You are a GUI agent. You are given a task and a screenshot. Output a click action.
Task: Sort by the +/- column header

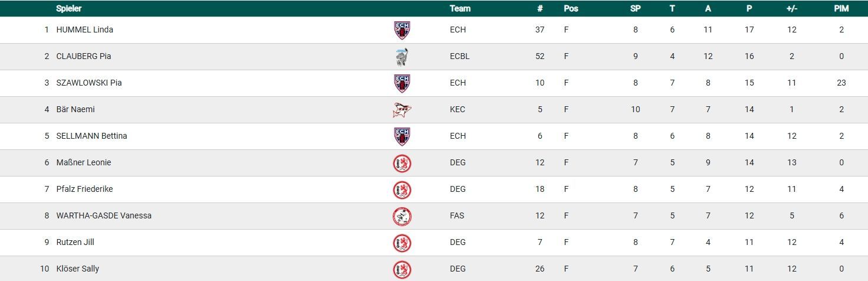click(791, 8)
